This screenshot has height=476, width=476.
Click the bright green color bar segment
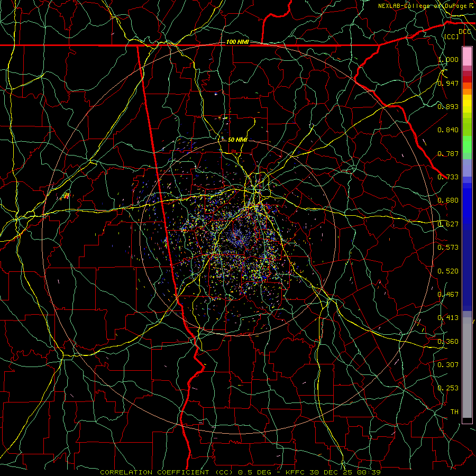[x=467, y=144]
